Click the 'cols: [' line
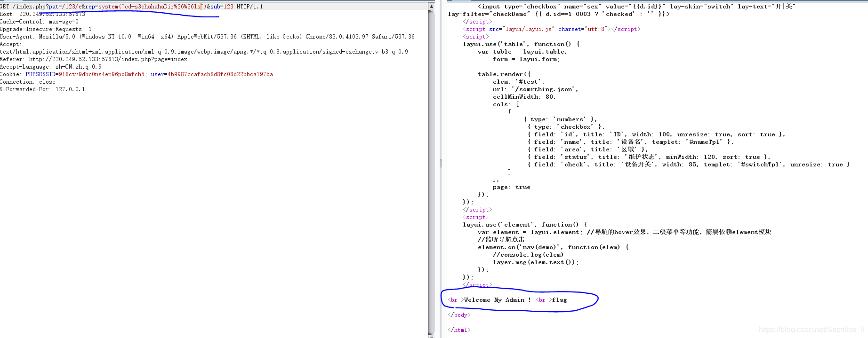The image size is (868, 338). (506, 104)
